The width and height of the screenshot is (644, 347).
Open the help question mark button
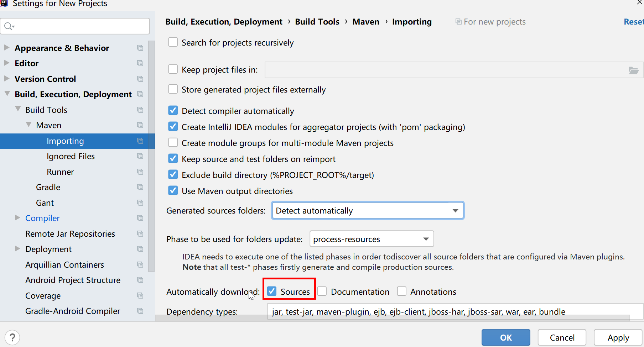[x=12, y=337]
